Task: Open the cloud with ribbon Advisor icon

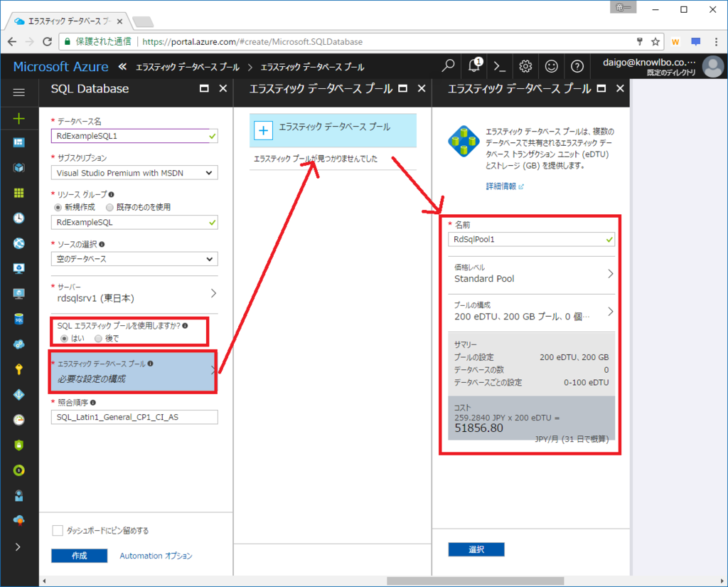Action: (x=19, y=521)
